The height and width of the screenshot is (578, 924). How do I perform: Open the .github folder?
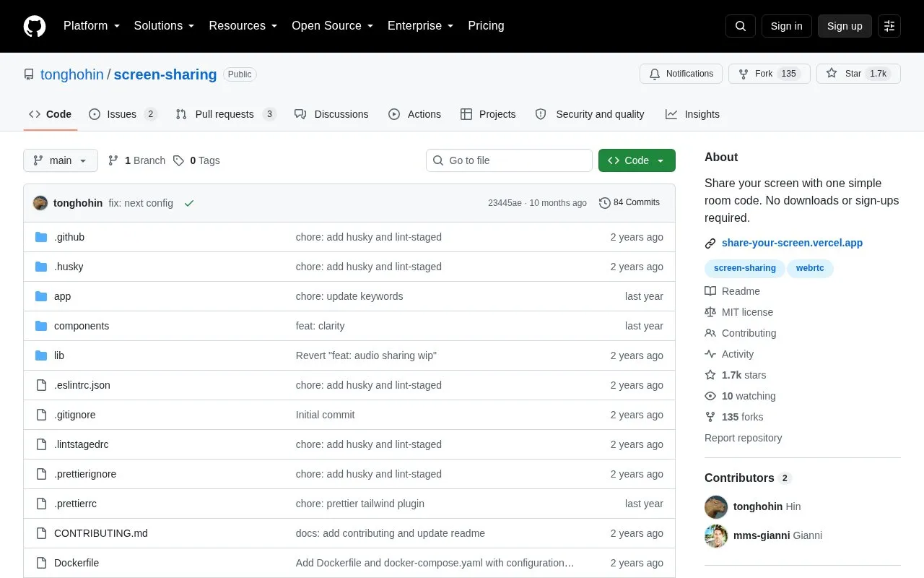(x=69, y=237)
